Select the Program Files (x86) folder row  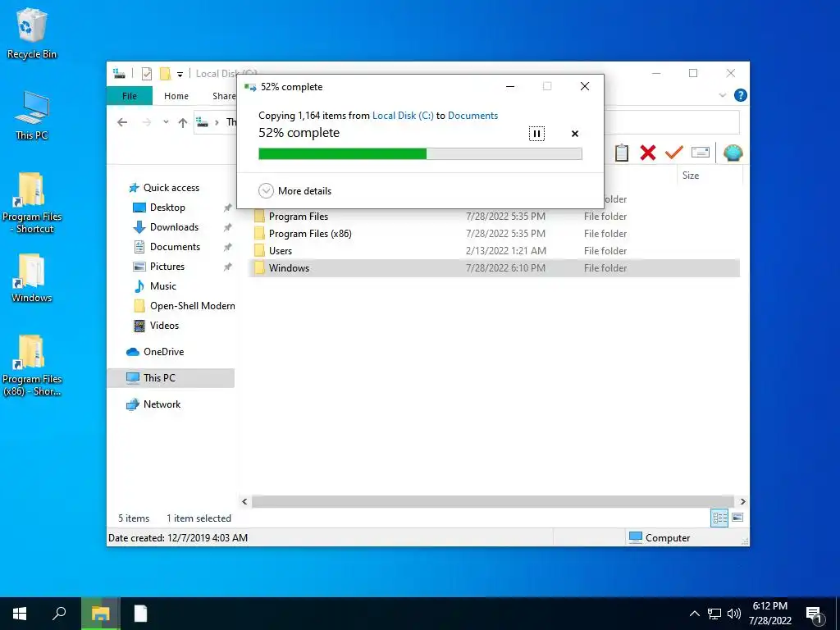point(495,234)
